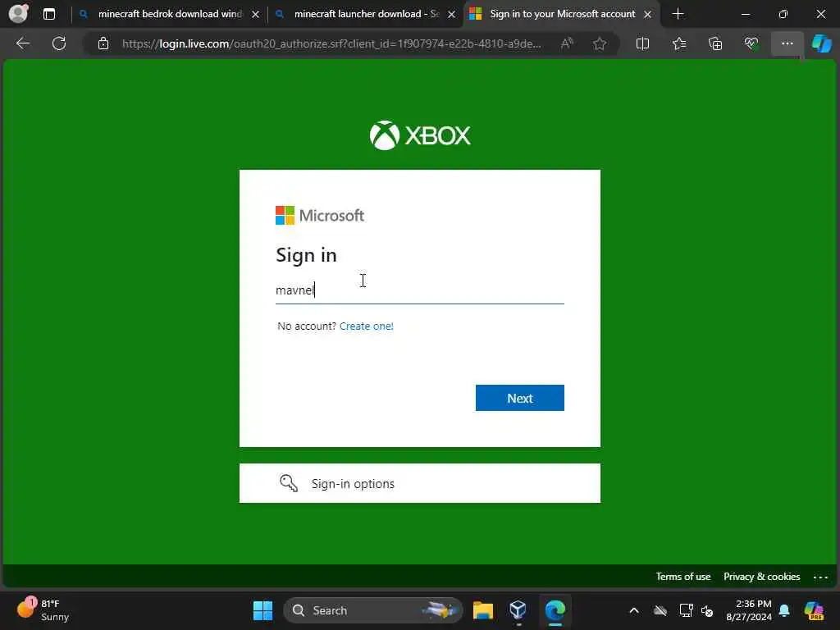
Task: Click the browser profile avatar icon
Action: pyautogui.click(x=19, y=14)
